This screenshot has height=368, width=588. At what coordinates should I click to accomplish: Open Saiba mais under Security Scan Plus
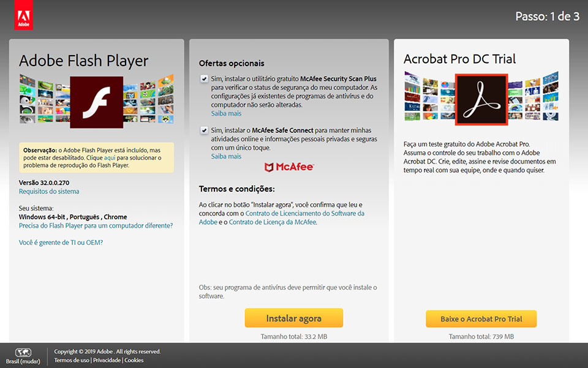coord(226,113)
